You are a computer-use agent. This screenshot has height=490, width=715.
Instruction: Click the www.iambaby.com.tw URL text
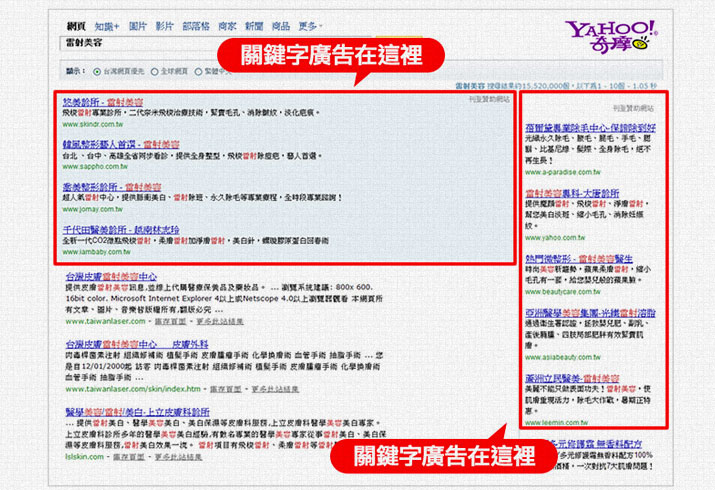[96, 252]
